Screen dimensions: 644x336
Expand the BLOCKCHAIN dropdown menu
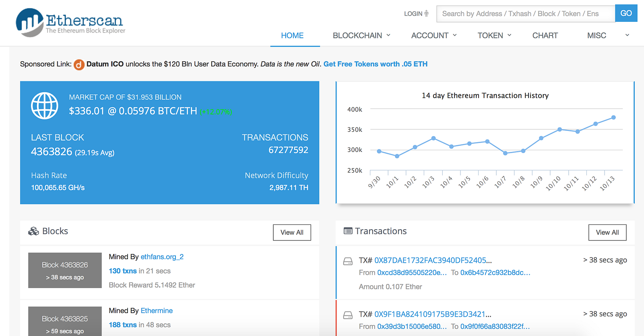[x=361, y=35]
